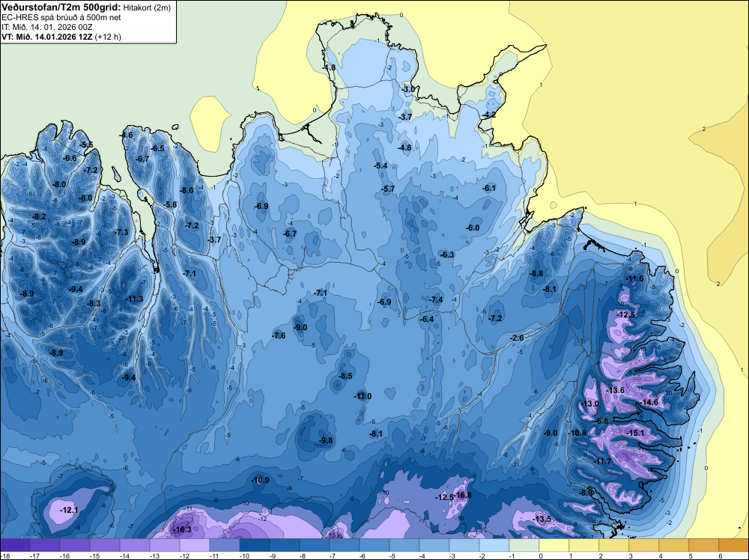The width and height of the screenshot is (749, 560).
Task: Select the -10.9 temperature value
Action: click(x=261, y=480)
